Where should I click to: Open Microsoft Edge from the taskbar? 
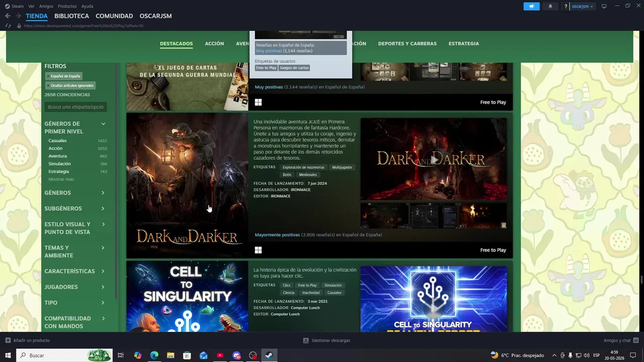pos(154,355)
